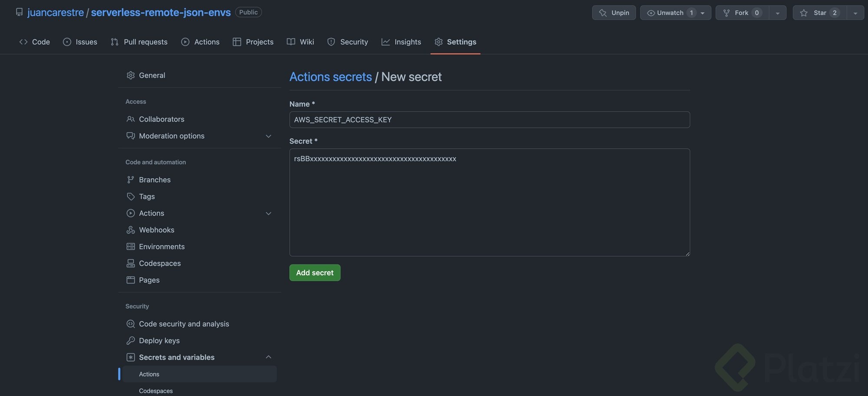Star the repository
This screenshot has width=868, height=396.
[x=820, y=13]
